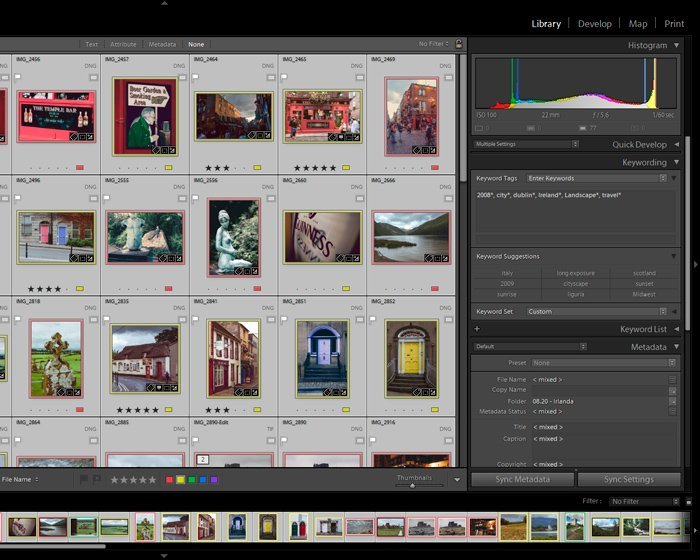Screen dimensions: 700x560
Task: Adjust the Thumbnails size slider
Action: (x=412, y=485)
